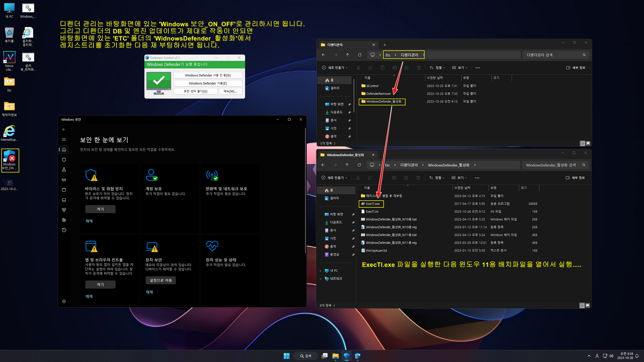644x362 pixels.
Task: Open Device performance heart icon in Windows 보안 sidebar
Action: pos(64,210)
